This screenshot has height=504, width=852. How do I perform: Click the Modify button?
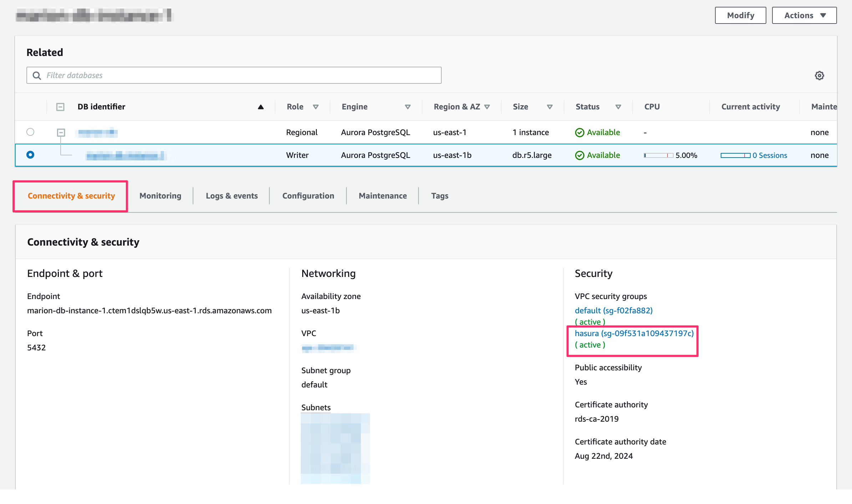pyautogui.click(x=740, y=15)
